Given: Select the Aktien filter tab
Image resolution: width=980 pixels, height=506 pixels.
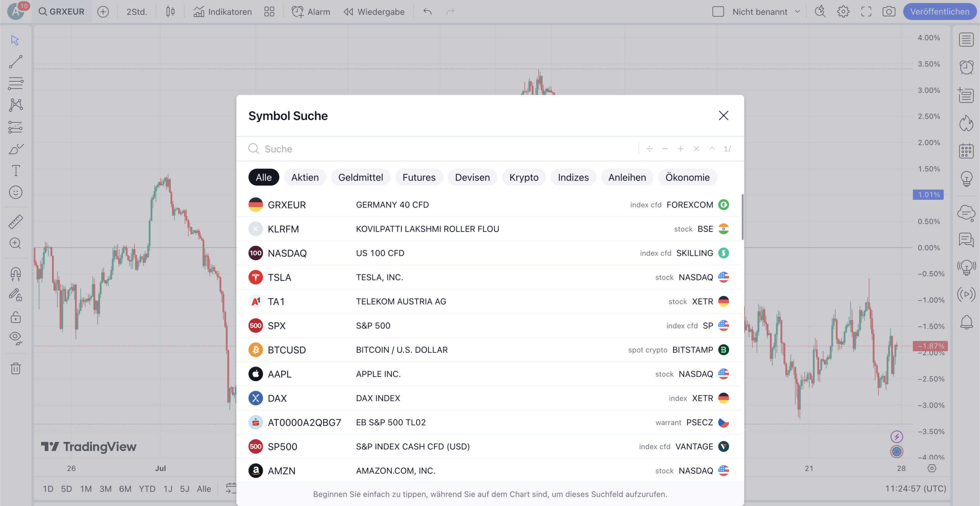Looking at the screenshot, I should click(x=305, y=177).
